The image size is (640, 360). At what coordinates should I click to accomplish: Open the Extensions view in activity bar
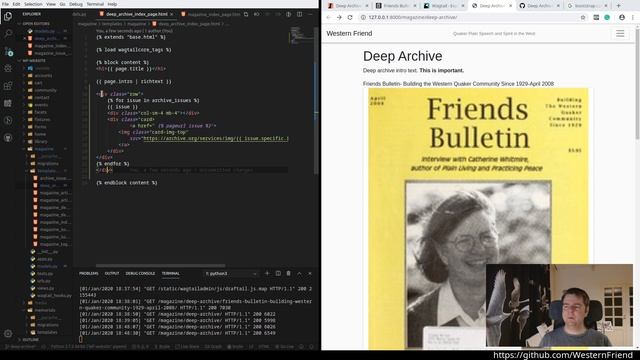[8, 86]
